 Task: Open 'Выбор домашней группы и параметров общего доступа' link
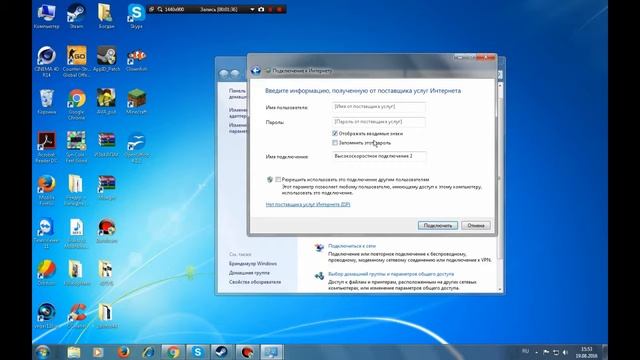tap(391, 274)
